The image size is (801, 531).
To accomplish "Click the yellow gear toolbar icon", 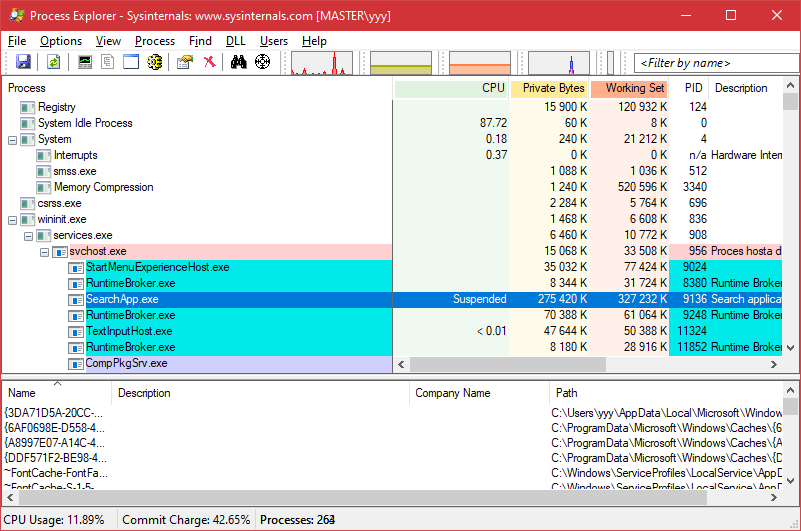I will (155, 62).
